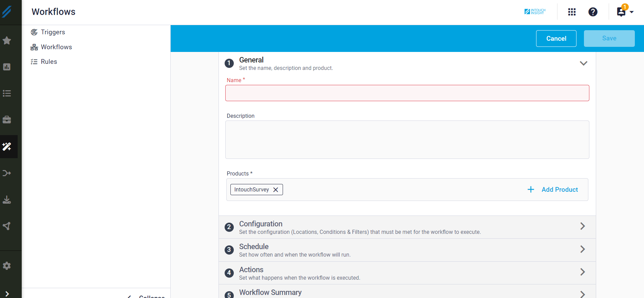Image resolution: width=644 pixels, height=298 pixels.
Task: Open the download icon in the sidebar
Action: 7,200
